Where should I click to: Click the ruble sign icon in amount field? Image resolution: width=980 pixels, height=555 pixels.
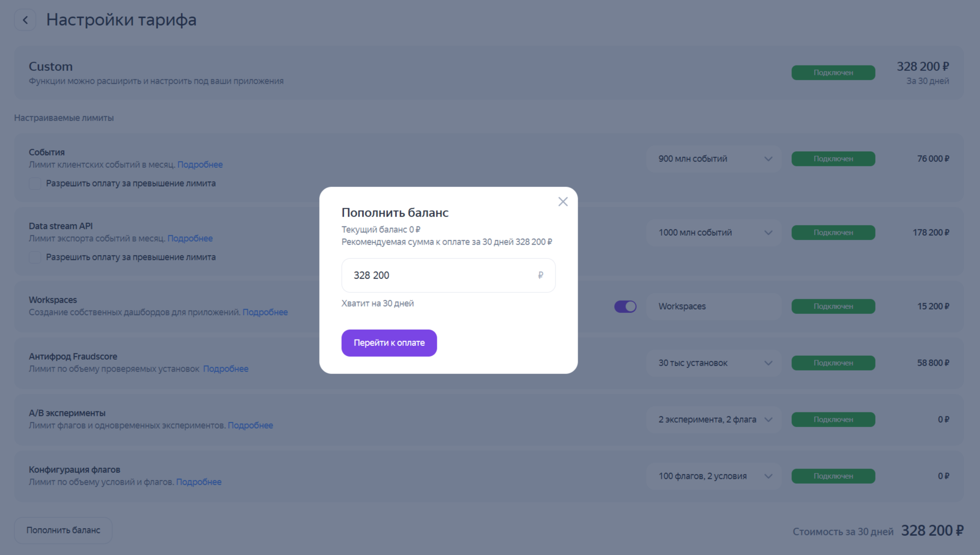[540, 276]
